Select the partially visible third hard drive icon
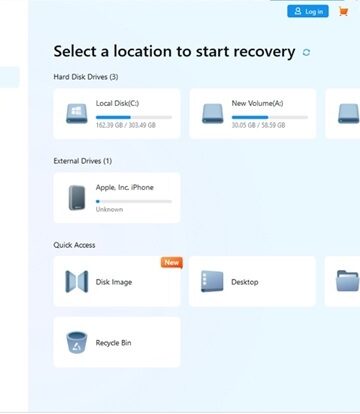Screen dimensions: 360x414 click(349, 113)
